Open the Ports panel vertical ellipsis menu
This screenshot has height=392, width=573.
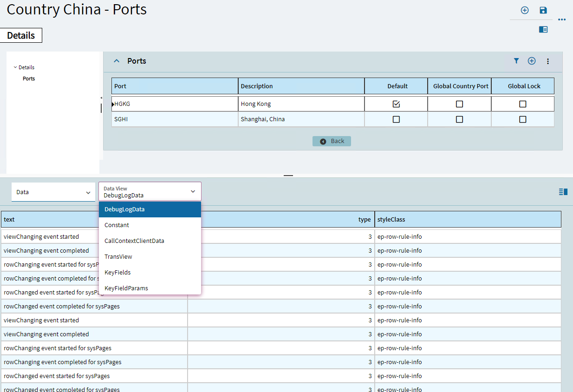[548, 61]
